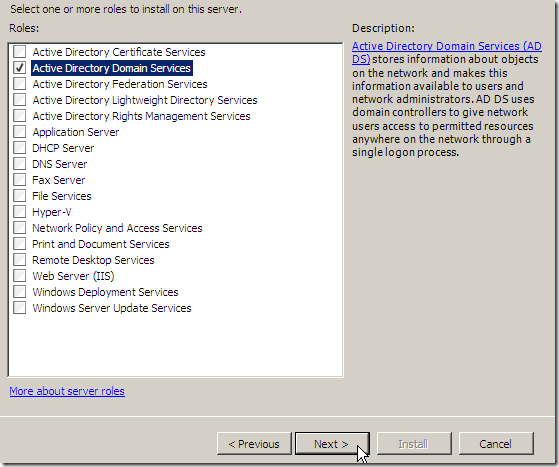Enable Active Directory Lightweight Directory Services checkbox
This screenshot has height=467, width=559.
(x=20, y=100)
